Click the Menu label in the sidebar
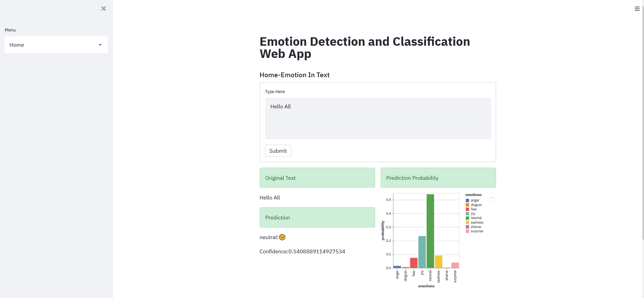This screenshot has width=644, height=298. coord(10,30)
